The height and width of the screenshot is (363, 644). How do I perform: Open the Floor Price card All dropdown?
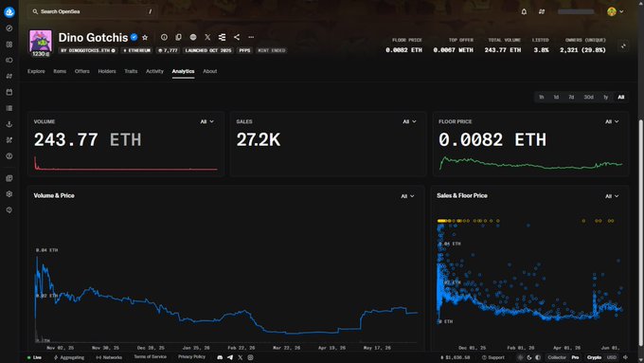tap(612, 121)
